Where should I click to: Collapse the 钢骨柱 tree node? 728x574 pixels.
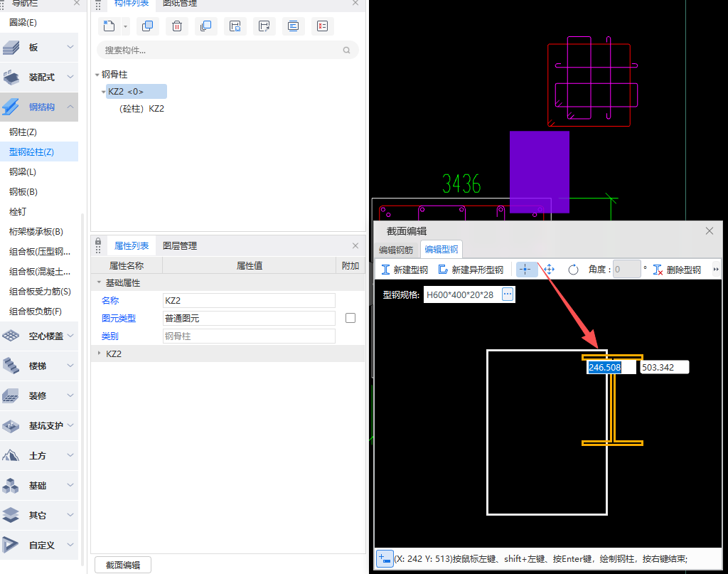(97, 75)
